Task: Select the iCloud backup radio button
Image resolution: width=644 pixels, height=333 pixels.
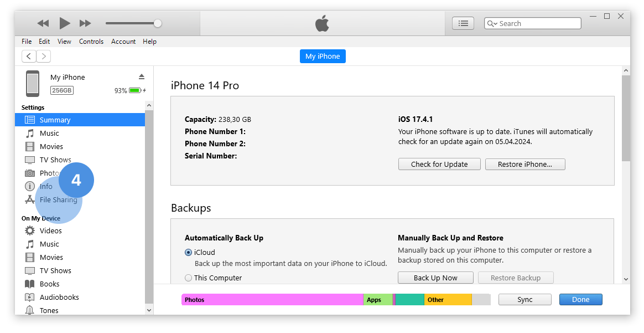Action: (189, 252)
